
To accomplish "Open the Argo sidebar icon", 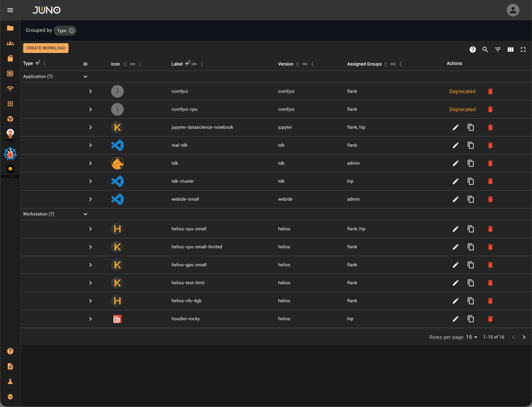I will coord(10,135).
